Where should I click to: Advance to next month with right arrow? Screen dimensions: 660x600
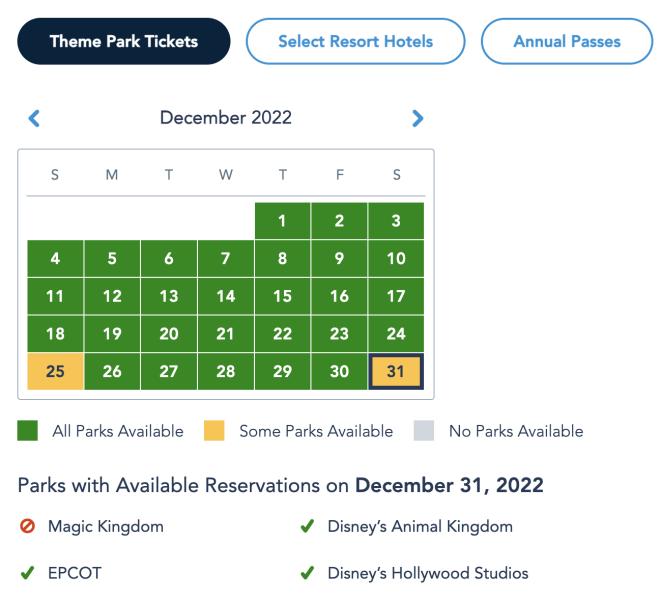[x=417, y=119]
